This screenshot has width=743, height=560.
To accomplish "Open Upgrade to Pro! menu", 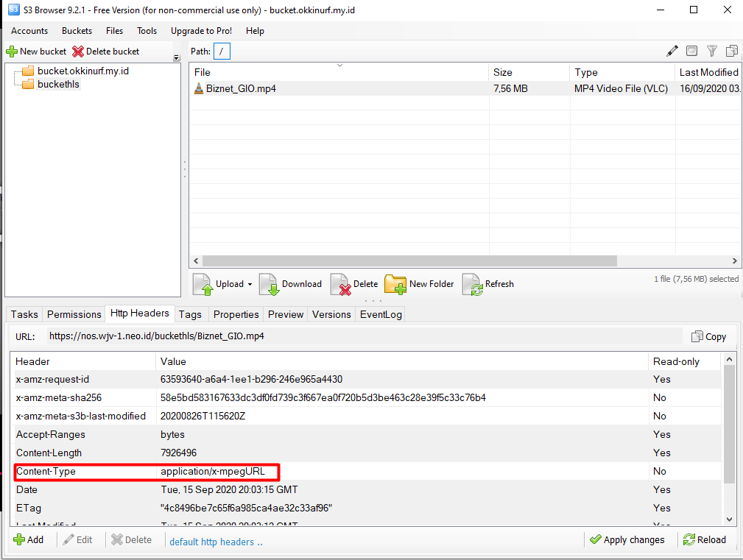I will tap(201, 31).
